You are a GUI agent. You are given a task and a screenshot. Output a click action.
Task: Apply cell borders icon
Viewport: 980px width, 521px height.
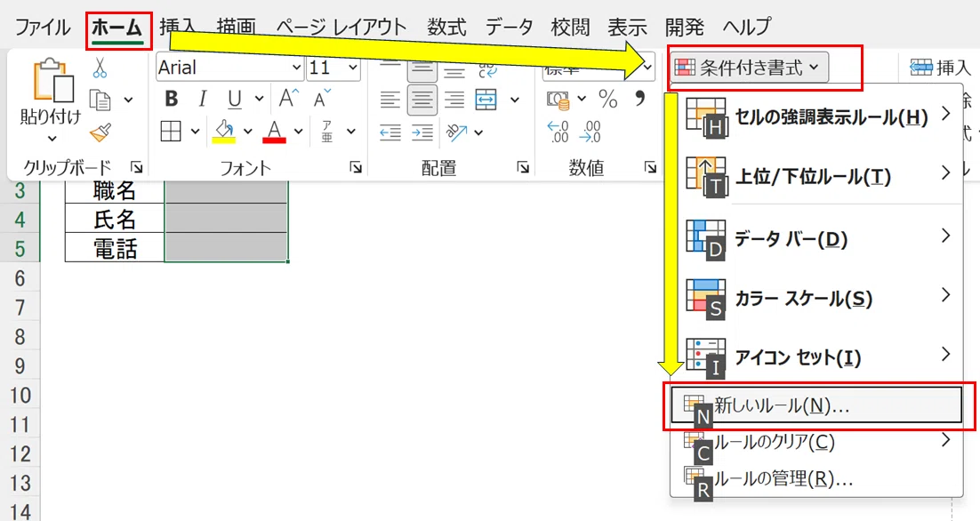coord(171,132)
